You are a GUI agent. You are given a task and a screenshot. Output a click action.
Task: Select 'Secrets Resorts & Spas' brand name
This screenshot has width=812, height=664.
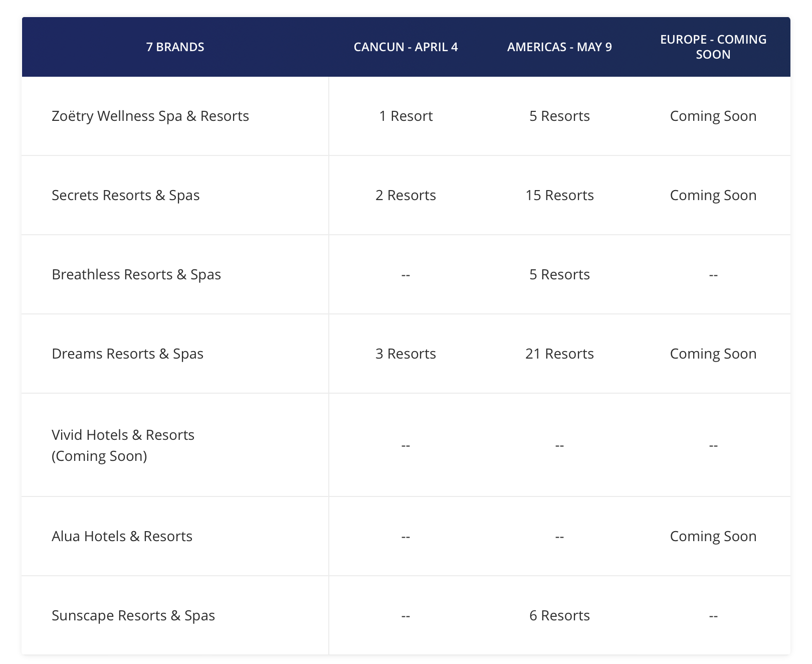coord(126,196)
